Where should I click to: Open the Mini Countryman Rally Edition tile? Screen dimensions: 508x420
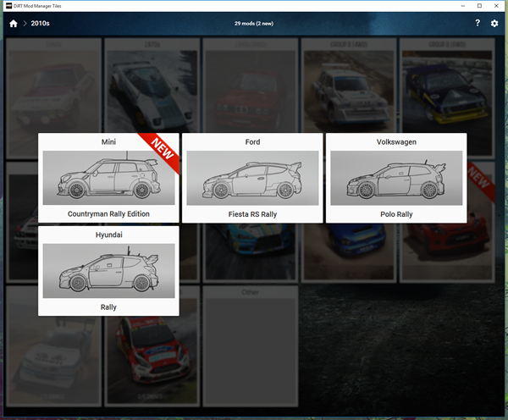[x=108, y=178]
